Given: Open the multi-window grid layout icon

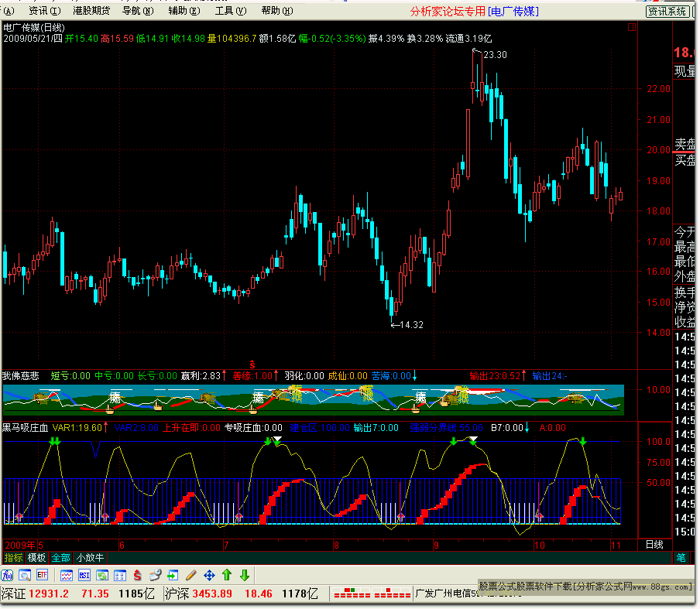Looking at the screenshot, I should pos(120,576).
